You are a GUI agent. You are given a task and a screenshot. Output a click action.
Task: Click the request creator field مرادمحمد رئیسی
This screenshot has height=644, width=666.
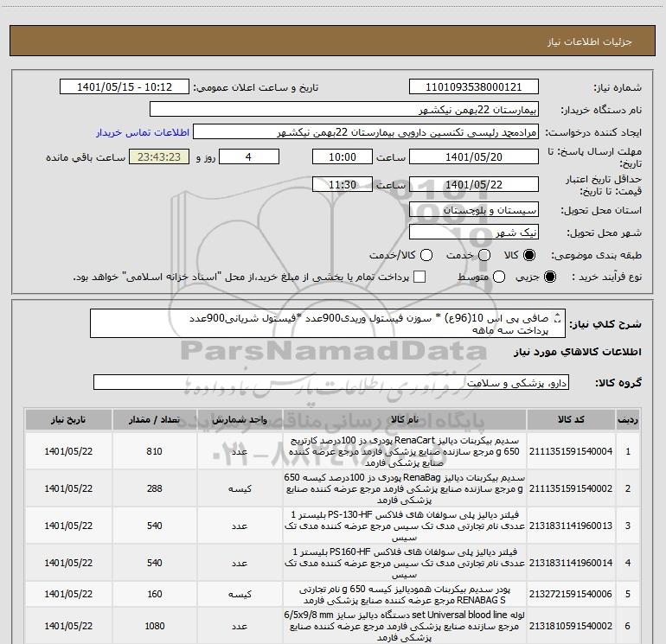point(366,132)
